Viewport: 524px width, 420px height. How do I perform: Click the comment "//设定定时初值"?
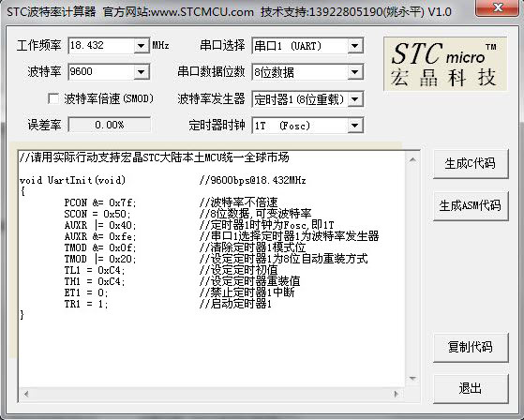click(x=239, y=270)
